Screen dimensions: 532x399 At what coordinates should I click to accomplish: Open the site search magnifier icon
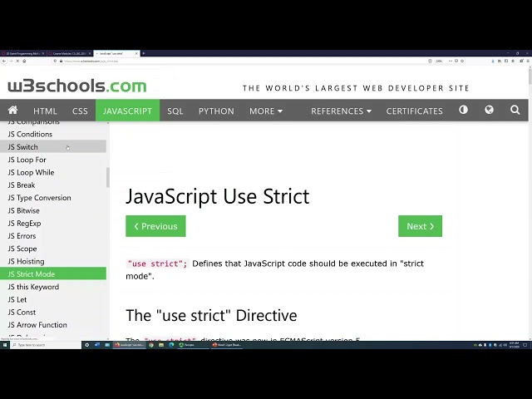coord(515,110)
